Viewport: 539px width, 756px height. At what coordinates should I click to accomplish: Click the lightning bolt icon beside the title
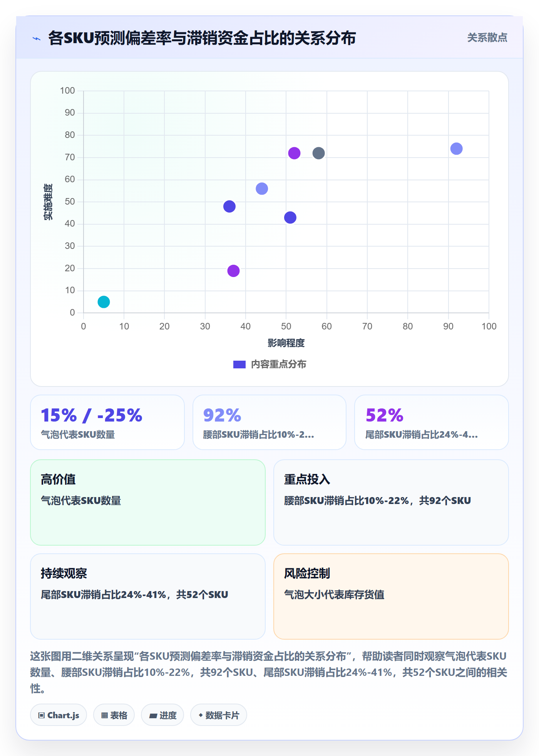pos(37,39)
